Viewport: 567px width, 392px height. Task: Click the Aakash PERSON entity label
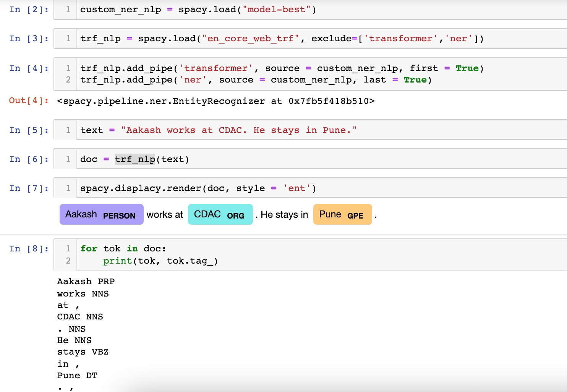point(101,214)
